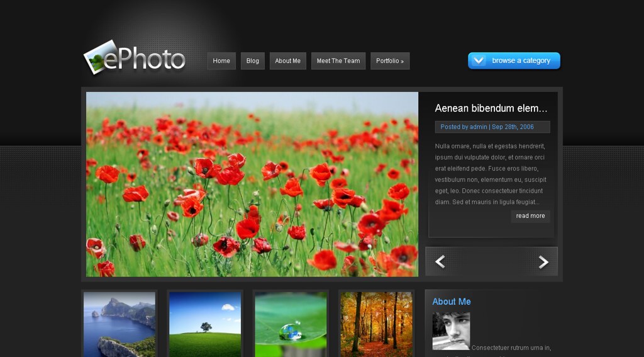Open the autumn forest thumbnail
Viewport: 644px width, 357px height.
(x=376, y=324)
